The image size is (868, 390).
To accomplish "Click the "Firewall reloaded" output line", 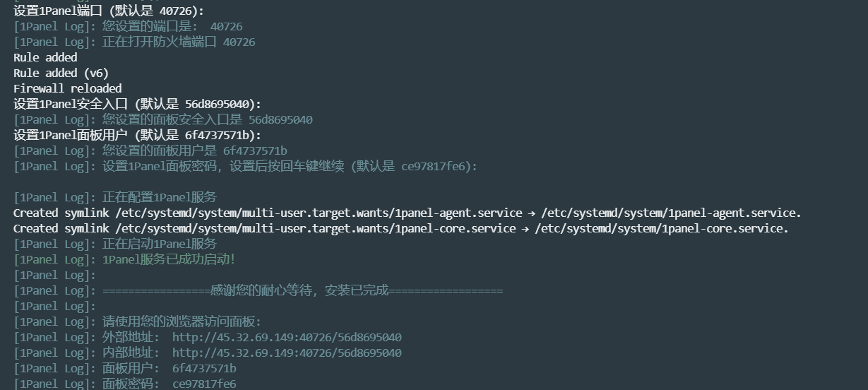I will [67, 88].
